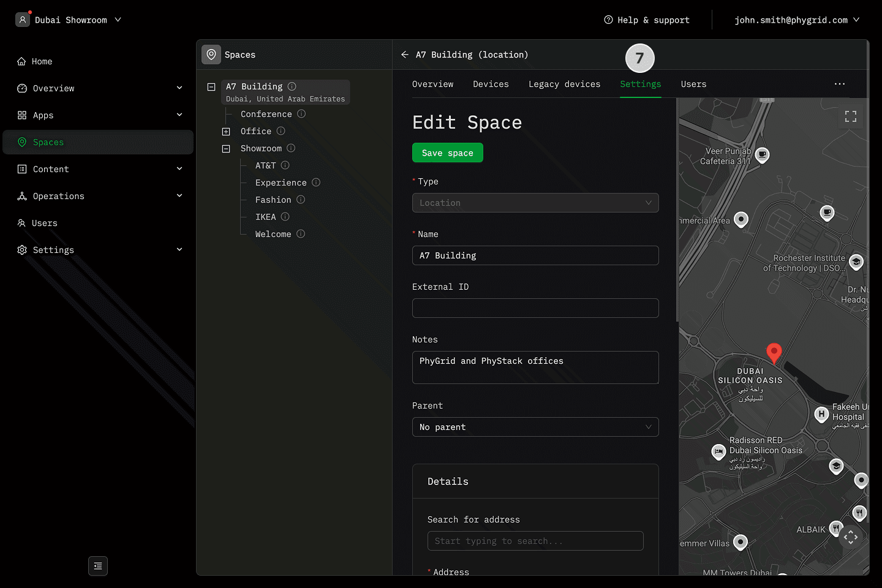Expand the Office tree node
Screen dimensions: 882x588
tap(226, 132)
